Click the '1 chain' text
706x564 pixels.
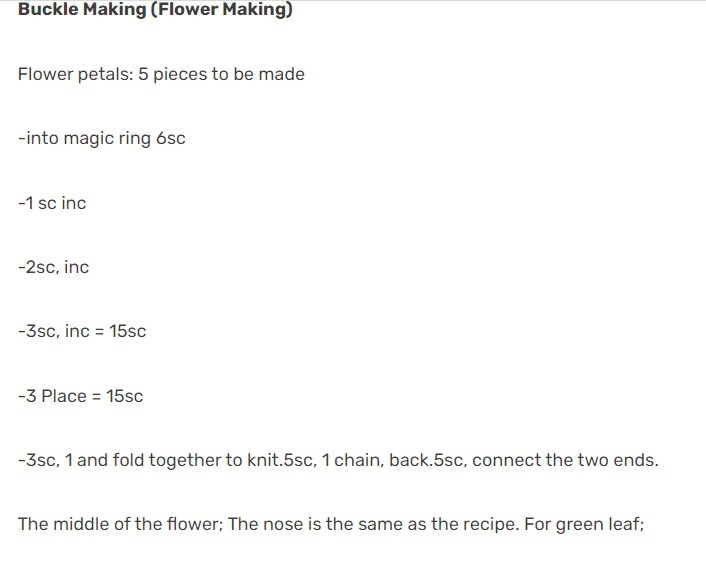coord(353,460)
